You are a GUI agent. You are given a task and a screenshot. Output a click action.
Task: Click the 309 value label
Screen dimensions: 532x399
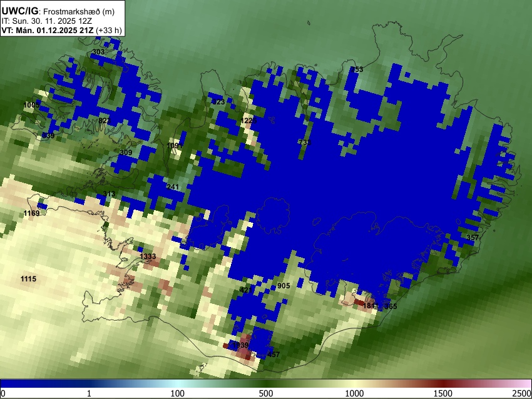pyautogui.click(x=126, y=153)
